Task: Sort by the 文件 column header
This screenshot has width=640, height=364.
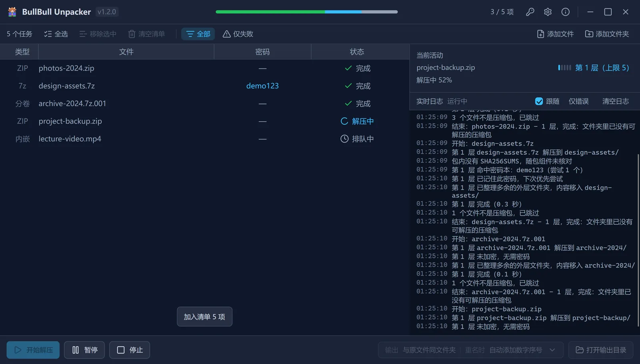Action: [x=126, y=52]
